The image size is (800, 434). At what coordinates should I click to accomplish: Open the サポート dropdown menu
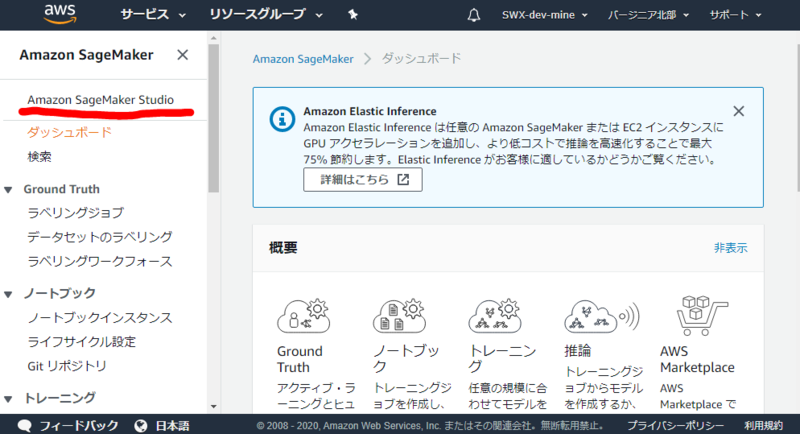pos(735,15)
